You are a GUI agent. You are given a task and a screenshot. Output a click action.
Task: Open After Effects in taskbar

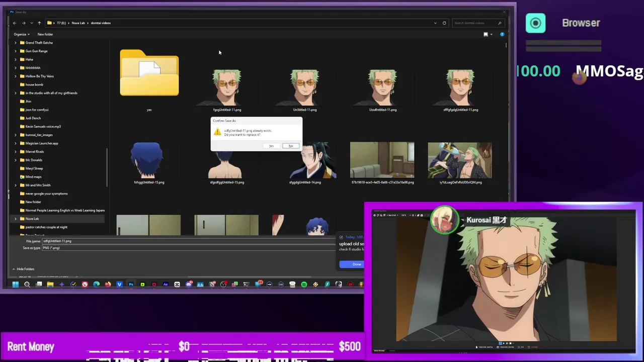pos(166,285)
